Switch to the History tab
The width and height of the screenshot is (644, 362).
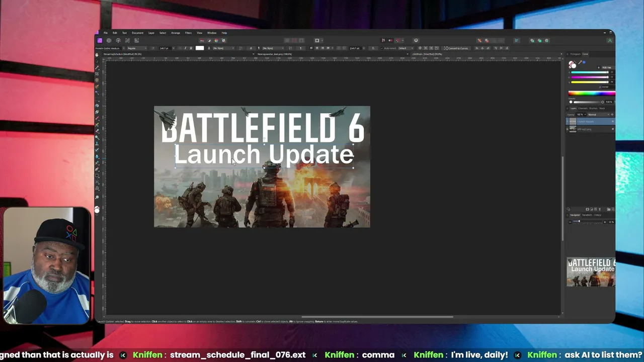pyautogui.click(x=597, y=215)
